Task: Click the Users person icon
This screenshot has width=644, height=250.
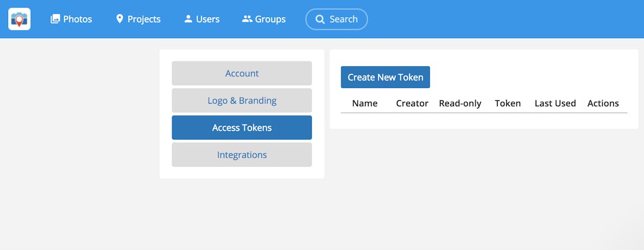Action: 188,19
